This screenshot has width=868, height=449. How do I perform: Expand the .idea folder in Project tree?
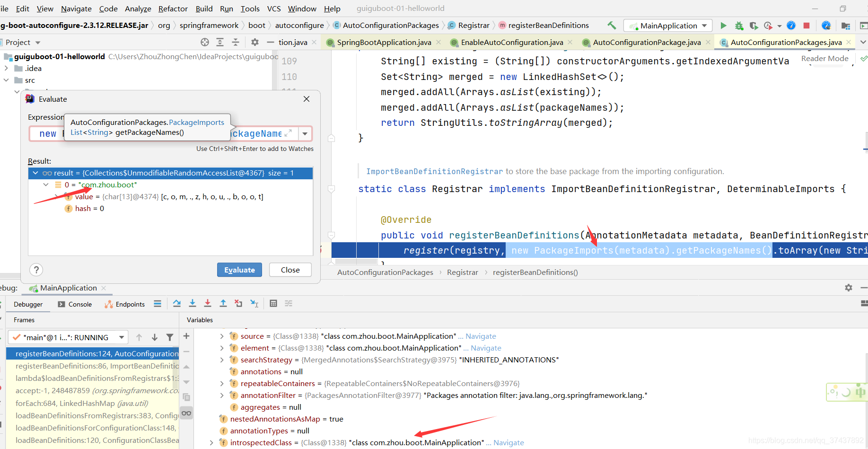(x=6, y=68)
